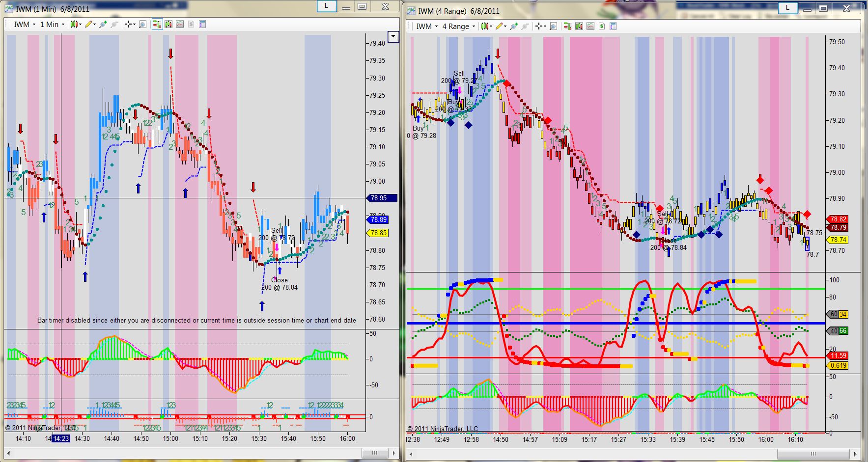Click the dark red 78.79 price marker
The height and width of the screenshot is (462, 868).
838,228
